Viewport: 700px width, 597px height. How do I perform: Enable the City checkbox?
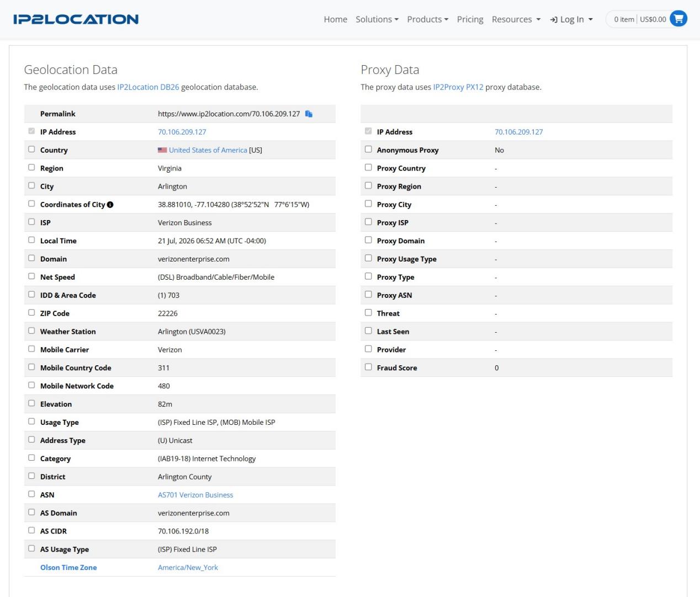coord(31,186)
